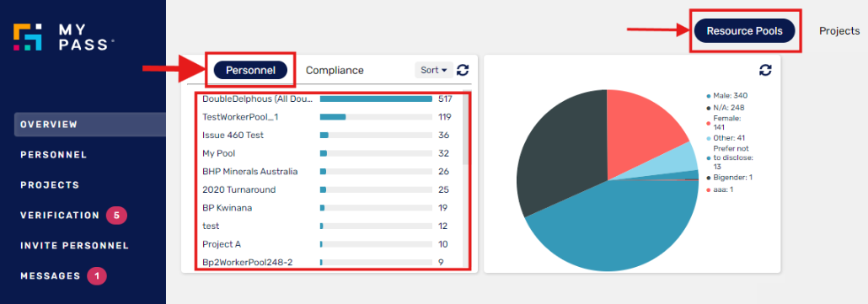Click the Male legend entry

coord(726,96)
